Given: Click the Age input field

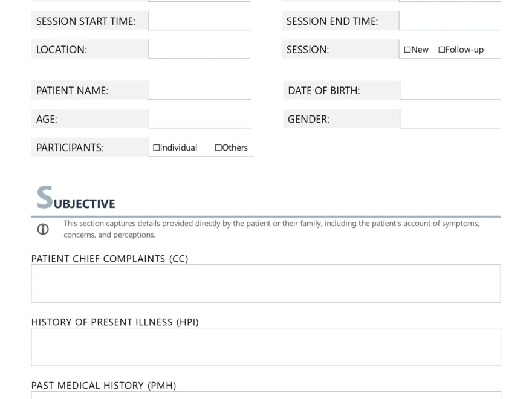Looking at the screenshot, I should tap(199, 118).
